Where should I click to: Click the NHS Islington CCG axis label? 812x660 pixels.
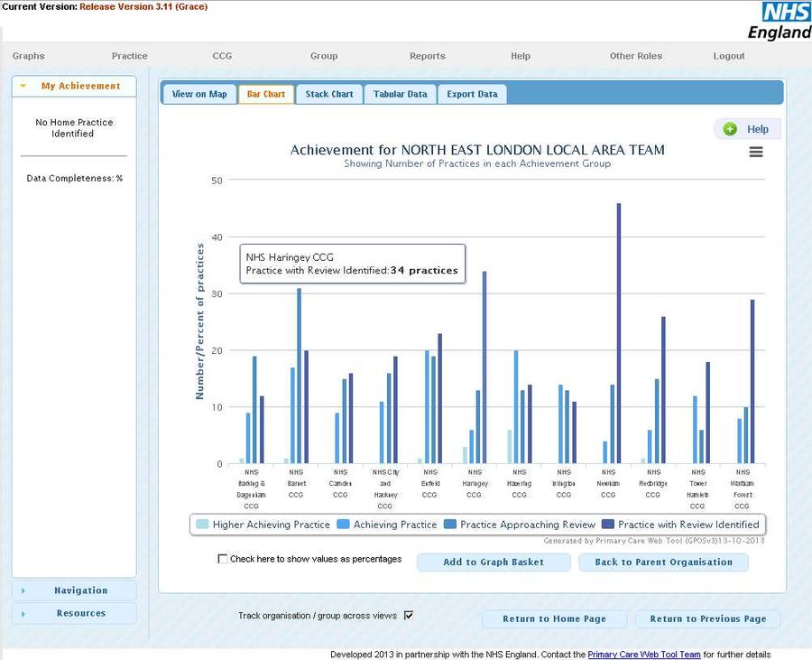pos(563,483)
